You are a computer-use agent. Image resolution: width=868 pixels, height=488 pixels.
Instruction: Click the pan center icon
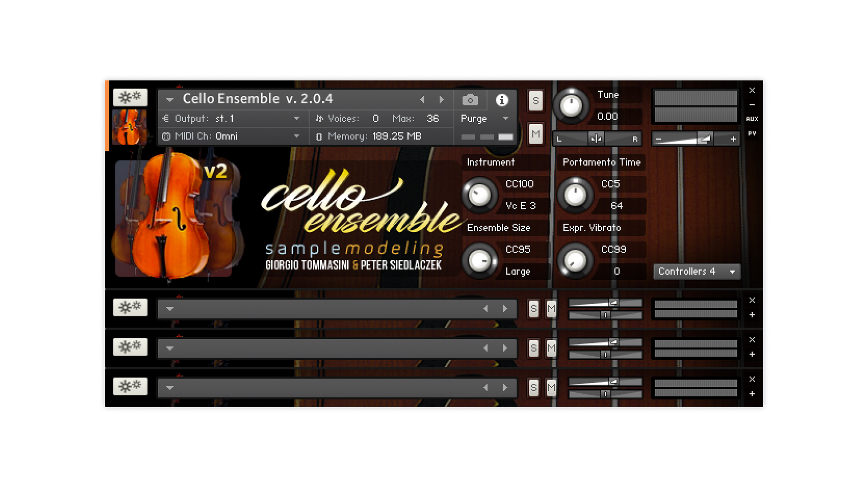point(596,139)
